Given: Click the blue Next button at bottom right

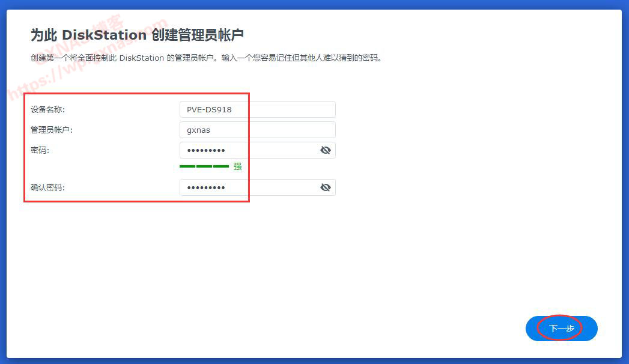Looking at the screenshot, I should pyautogui.click(x=561, y=328).
